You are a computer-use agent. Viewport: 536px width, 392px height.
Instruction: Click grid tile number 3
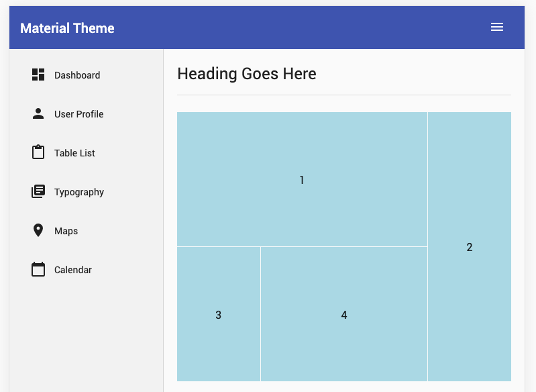pyautogui.click(x=219, y=314)
